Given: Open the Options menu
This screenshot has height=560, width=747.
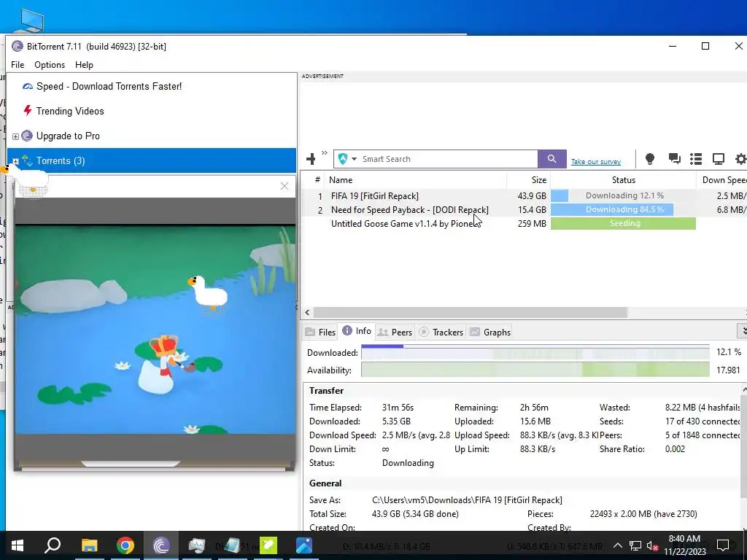Looking at the screenshot, I should pyautogui.click(x=50, y=65).
